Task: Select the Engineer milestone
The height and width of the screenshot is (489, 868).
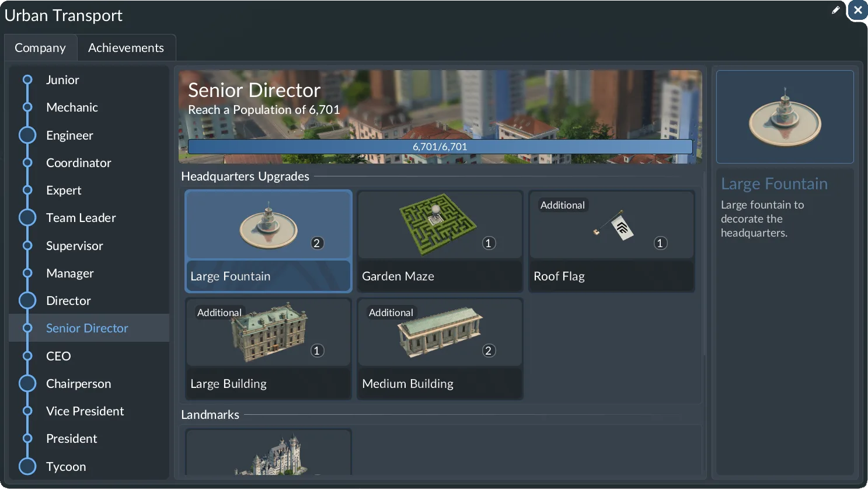Action: point(89,135)
